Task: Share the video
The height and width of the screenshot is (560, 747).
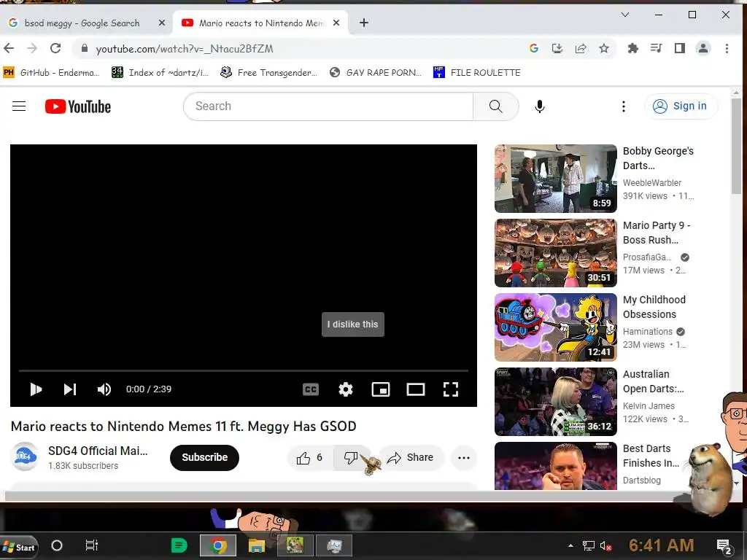Action: (x=411, y=458)
